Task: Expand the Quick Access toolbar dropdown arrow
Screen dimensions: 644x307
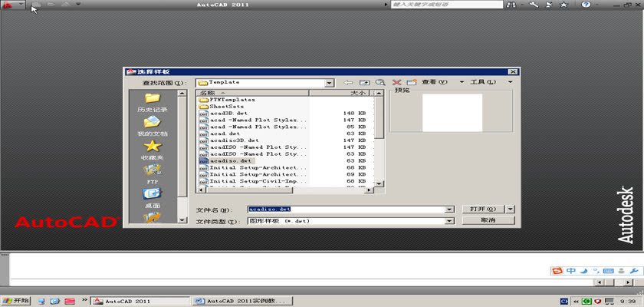Action: pos(78,5)
